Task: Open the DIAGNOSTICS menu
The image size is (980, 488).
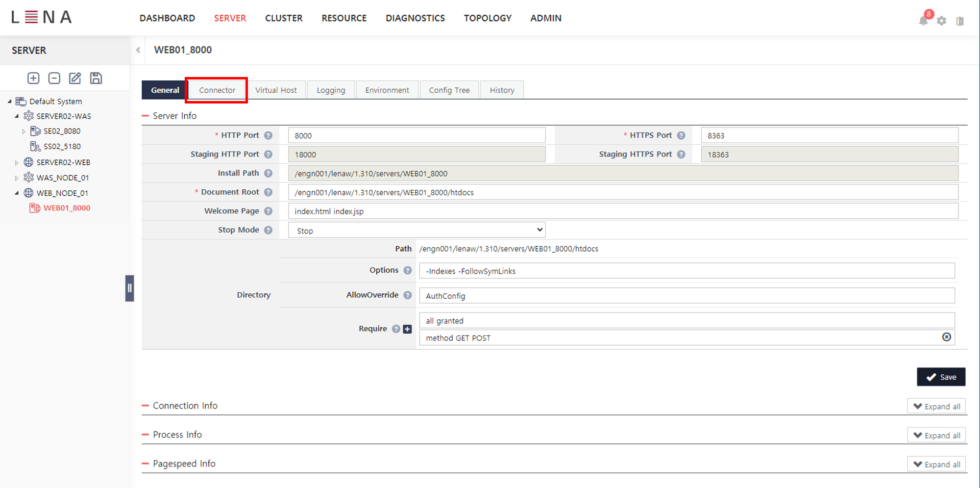Action: [x=415, y=18]
